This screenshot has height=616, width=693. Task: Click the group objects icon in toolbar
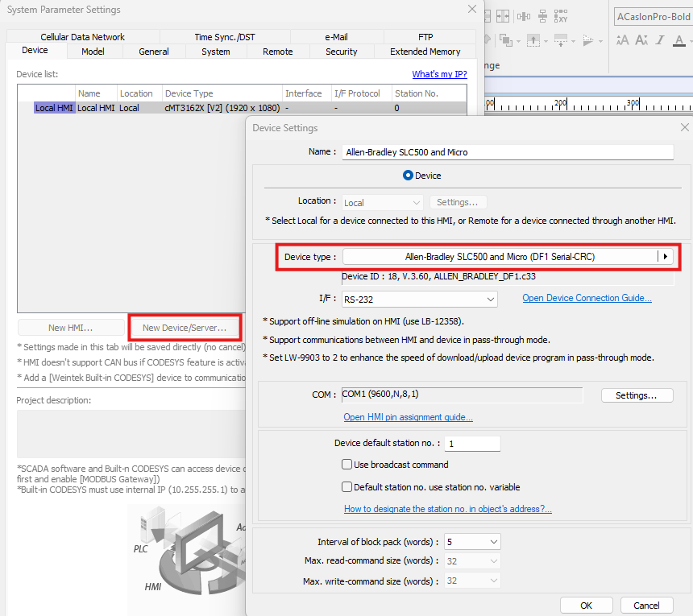(505, 40)
